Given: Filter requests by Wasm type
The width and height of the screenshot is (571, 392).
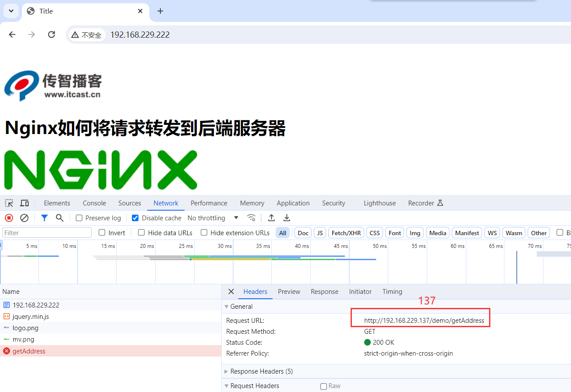Looking at the screenshot, I should tap(514, 233).
